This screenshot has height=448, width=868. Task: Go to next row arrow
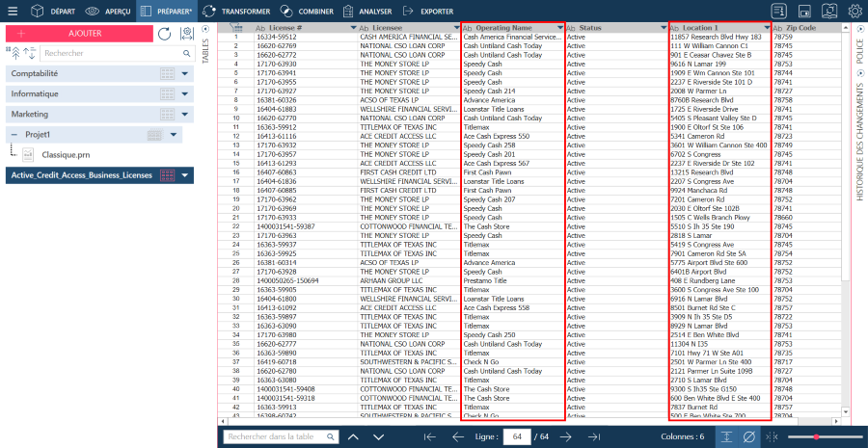tap(565, 437)
